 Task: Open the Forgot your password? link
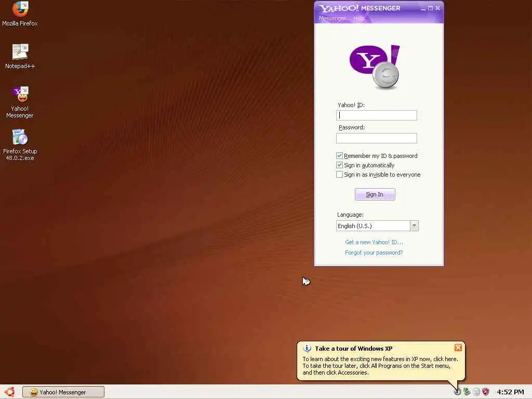point(374,252)
